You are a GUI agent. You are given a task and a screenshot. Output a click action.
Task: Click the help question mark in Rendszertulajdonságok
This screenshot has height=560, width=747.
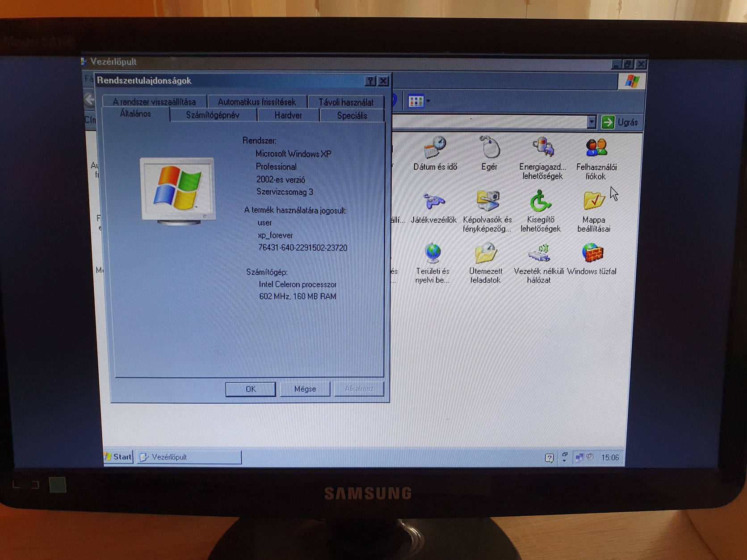[x=370, y=81]
